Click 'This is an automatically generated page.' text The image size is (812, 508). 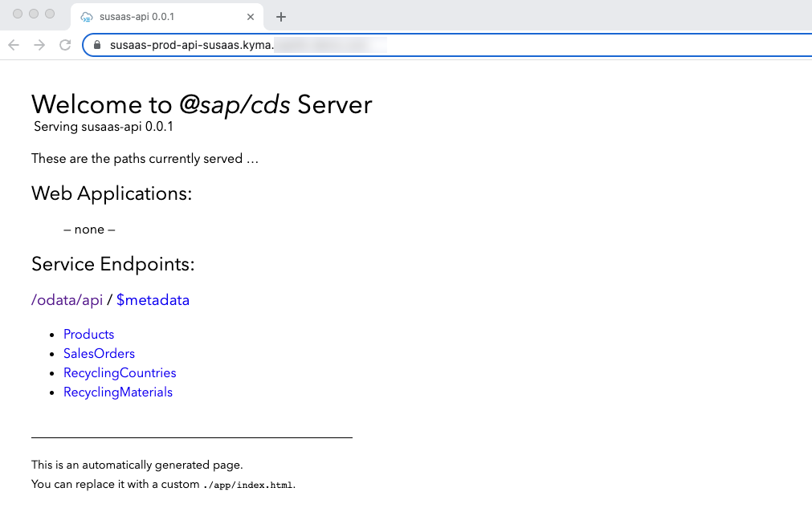[x=137, y=465]
